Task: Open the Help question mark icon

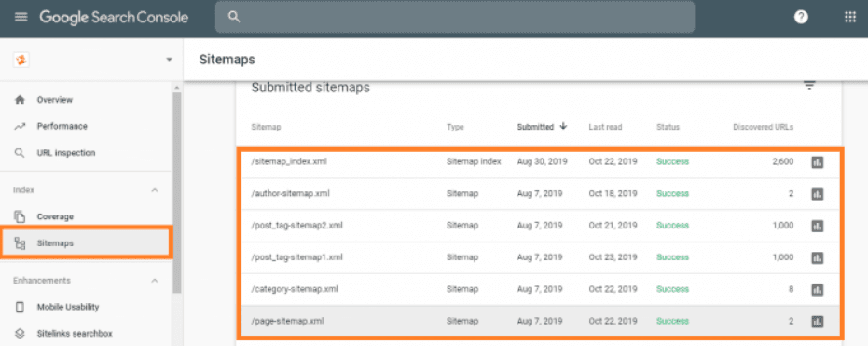Action: (801, 17)
